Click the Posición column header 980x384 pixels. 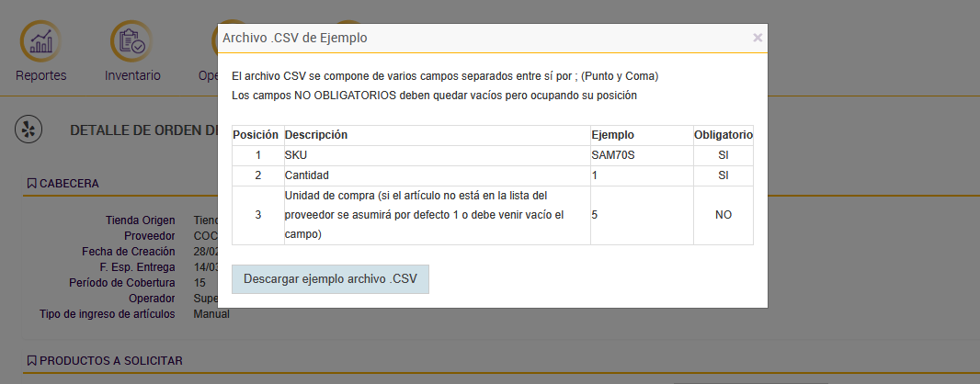pos(256,135)
